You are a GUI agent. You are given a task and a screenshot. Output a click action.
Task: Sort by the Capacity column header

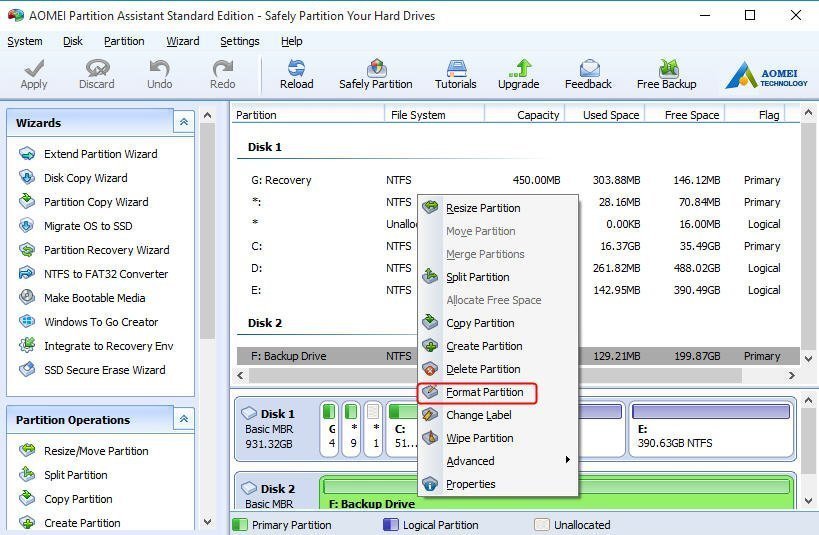click(x=524, y=115)
